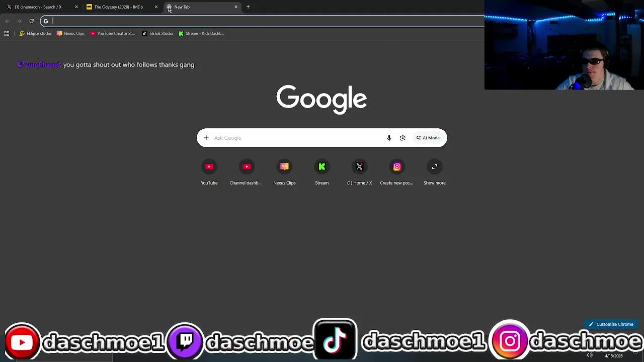The width and height of the screenshot is (644, 362).
Task: Open the Eklipse studio bookmark
Action: [x=35, y=34]
